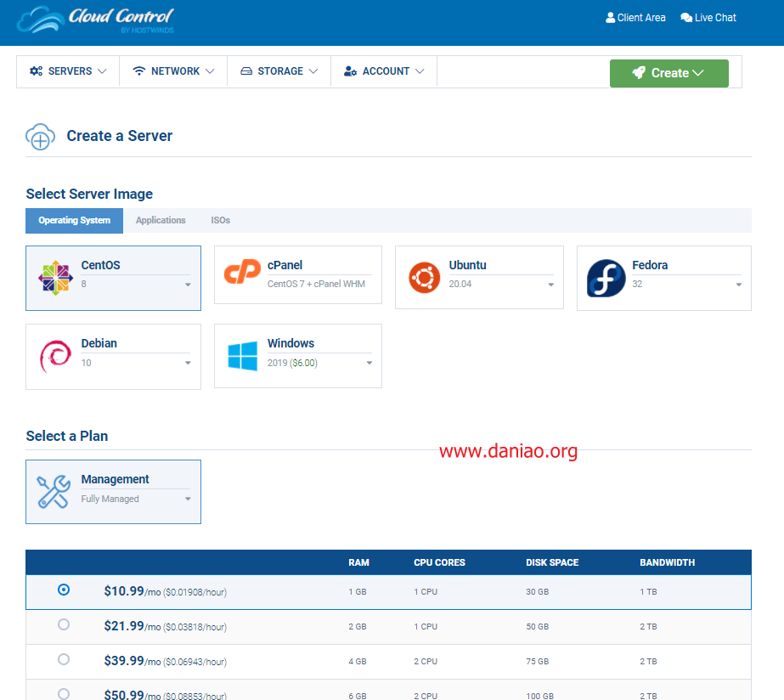Select the Ubuntu logo icon
This screenshot has width=784, height=700.
pyautogui.click(x=425, y=278)
